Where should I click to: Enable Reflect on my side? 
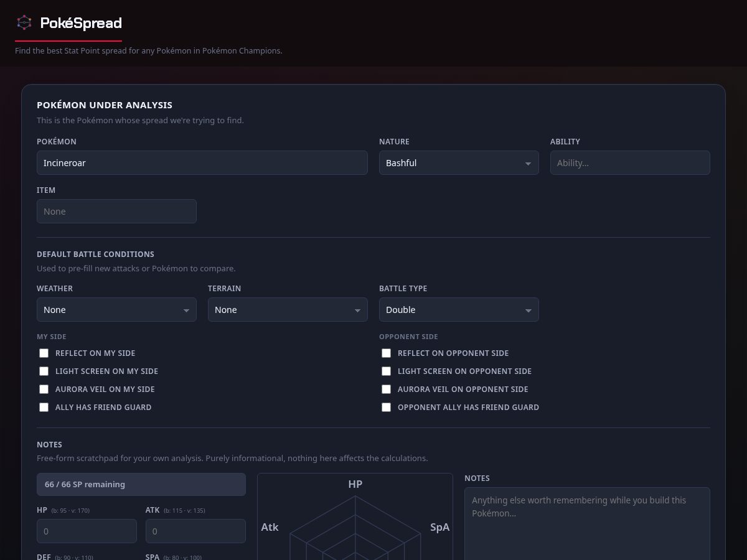point(44,353)
